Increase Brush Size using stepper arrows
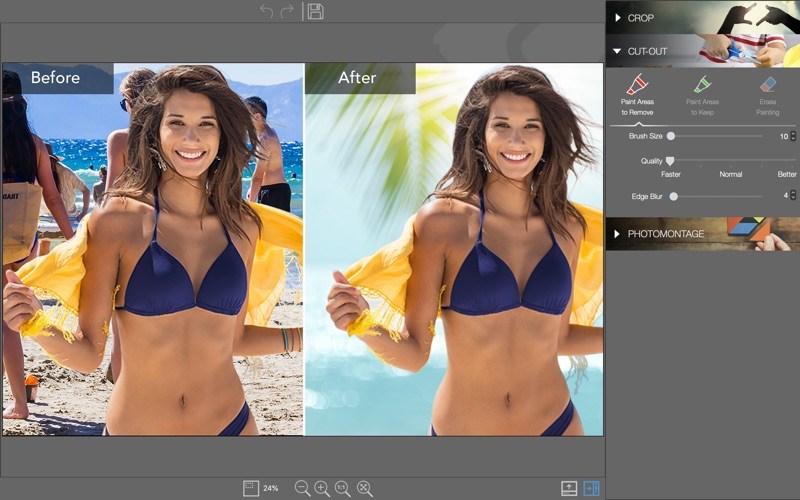This screenshot has height=500, width=800. (x=793, y=134)
